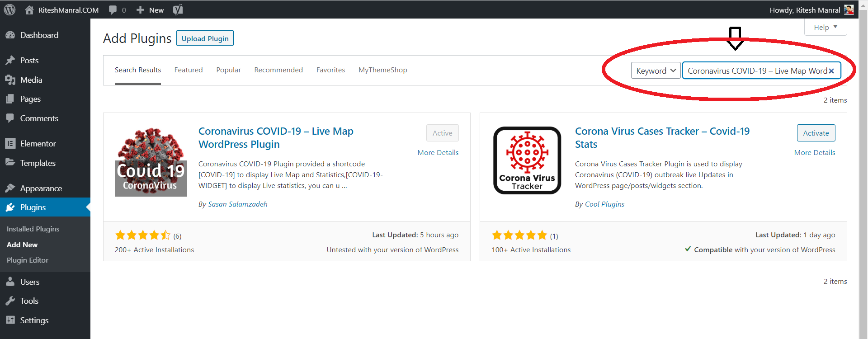The width and height of the screenshot is (868, 339).
Task: Click the Elementor icon
Action: click(x=10, y=143)
